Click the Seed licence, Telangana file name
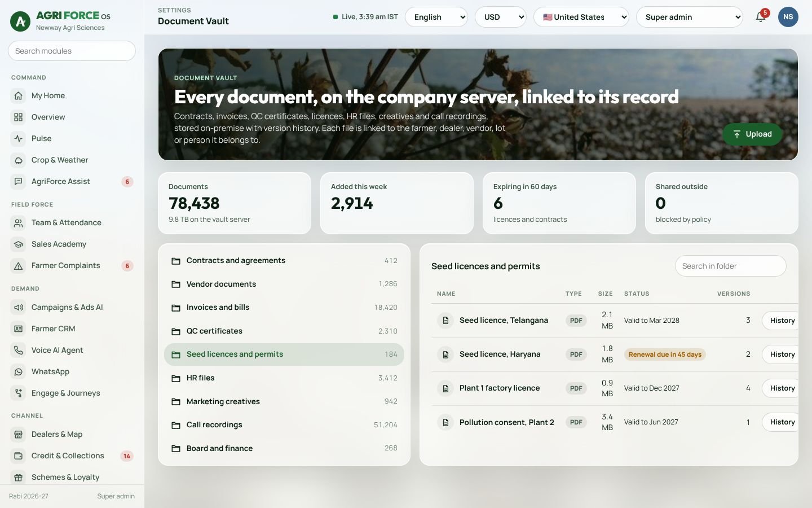Image resolution: width=812 pixels, height=508 pixels. point(504,320)
